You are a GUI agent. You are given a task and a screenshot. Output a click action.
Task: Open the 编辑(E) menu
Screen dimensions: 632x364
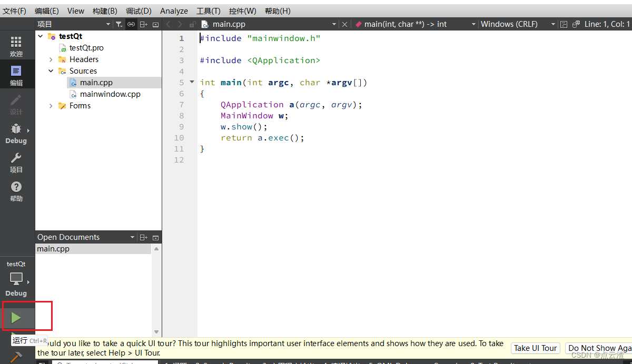47,11
